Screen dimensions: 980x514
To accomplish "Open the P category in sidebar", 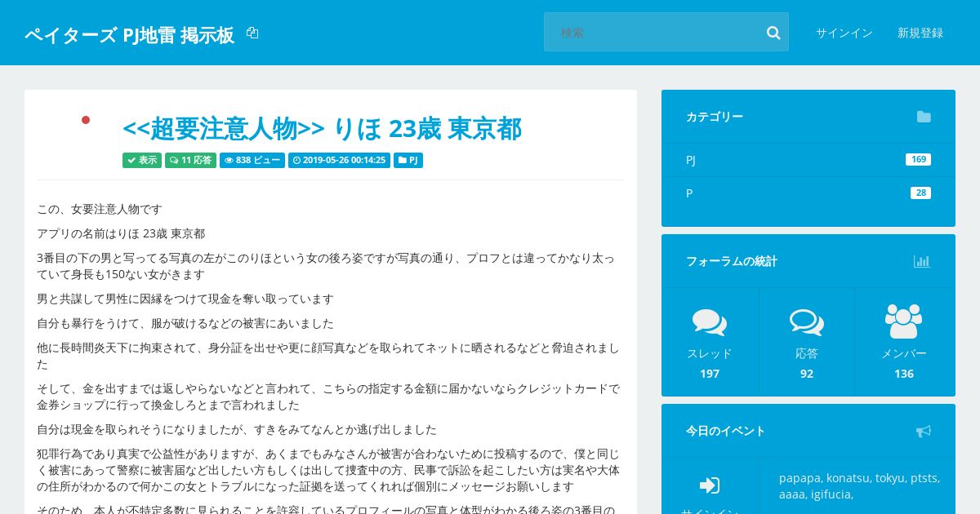I will (689, 193).
